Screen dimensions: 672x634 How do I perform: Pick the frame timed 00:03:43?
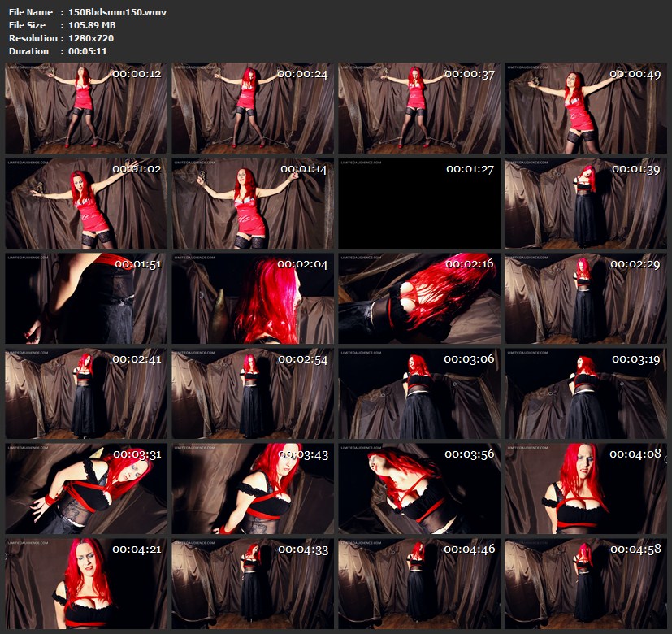click(253, 489)
